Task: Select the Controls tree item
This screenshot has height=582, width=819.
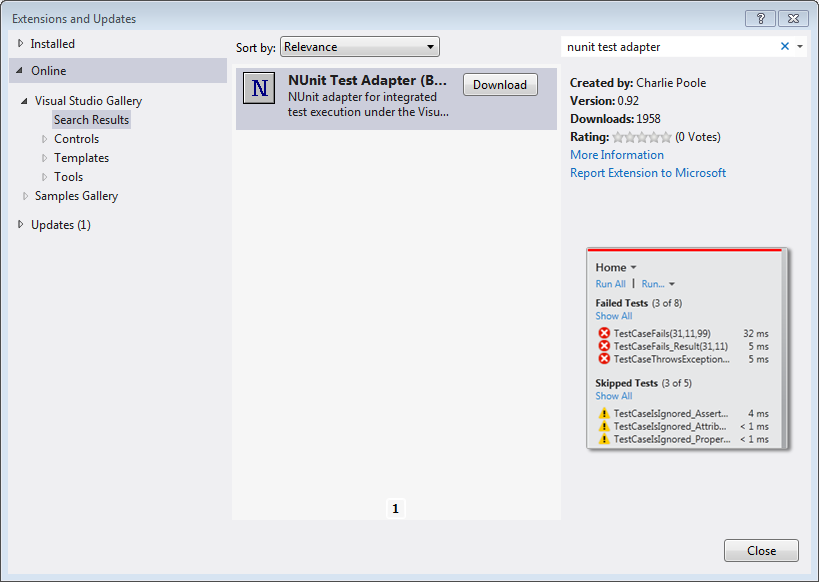Action: pyautogui.click(x=76, y=139)
